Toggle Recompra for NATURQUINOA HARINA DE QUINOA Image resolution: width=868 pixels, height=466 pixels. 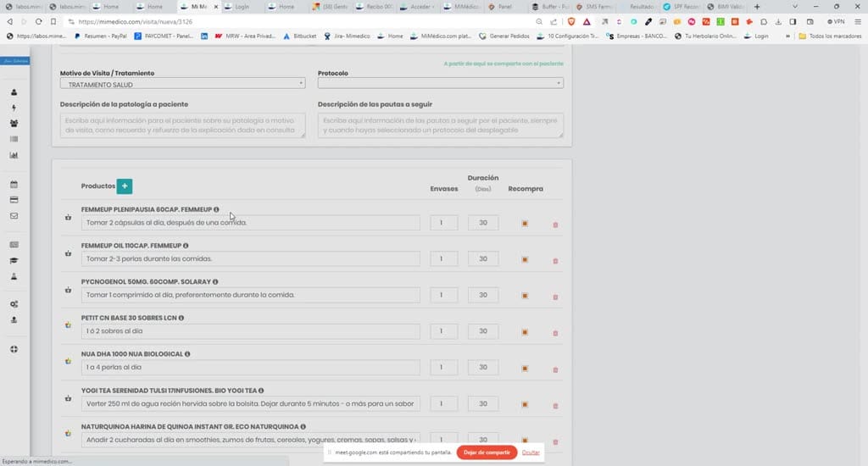coord(525,441)
